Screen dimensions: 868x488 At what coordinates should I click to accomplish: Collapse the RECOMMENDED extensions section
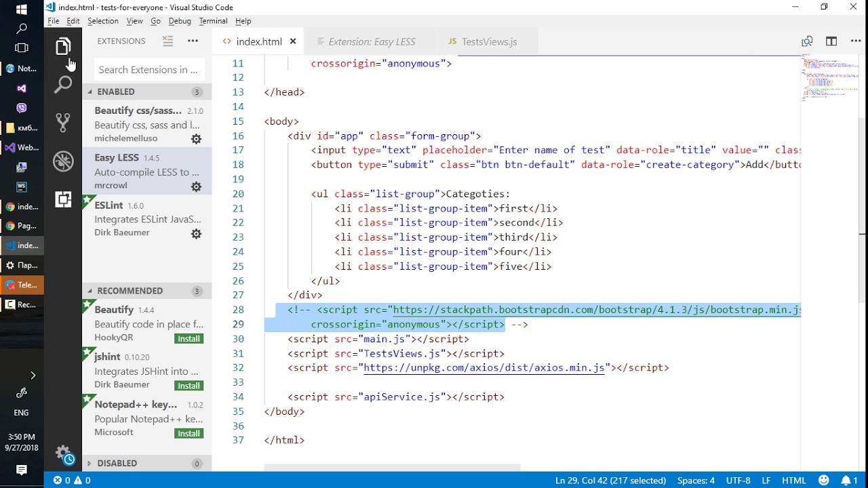[x=146, y=291]
